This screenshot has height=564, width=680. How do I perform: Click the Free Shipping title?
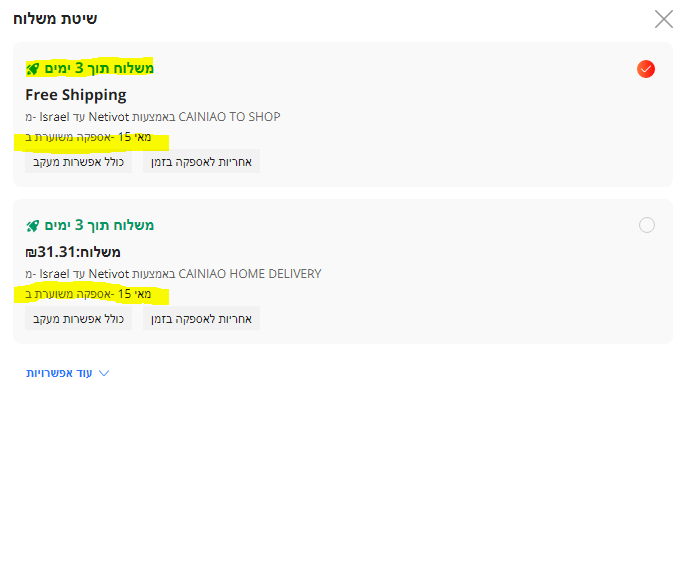[x=76, y=95]
